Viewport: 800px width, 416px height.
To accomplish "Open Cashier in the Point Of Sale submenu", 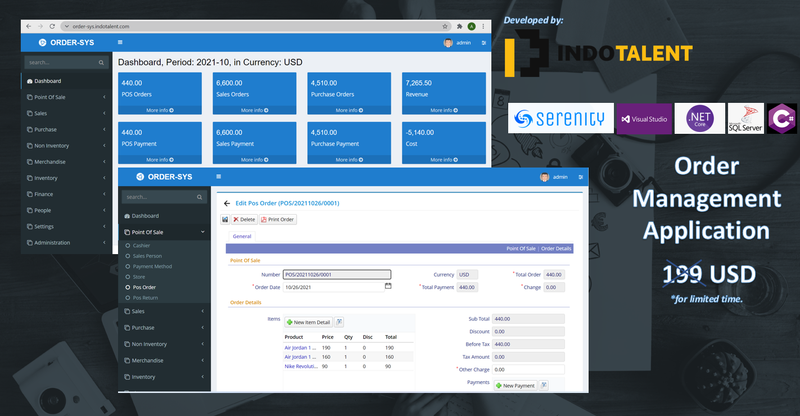I will point(141,246).
